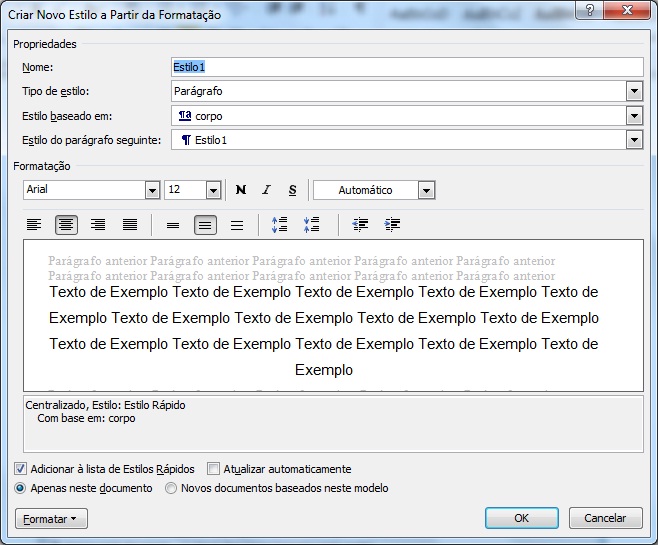Expand the Estilo baseado em list
The image size is (658, 545).
pos(634,116)
